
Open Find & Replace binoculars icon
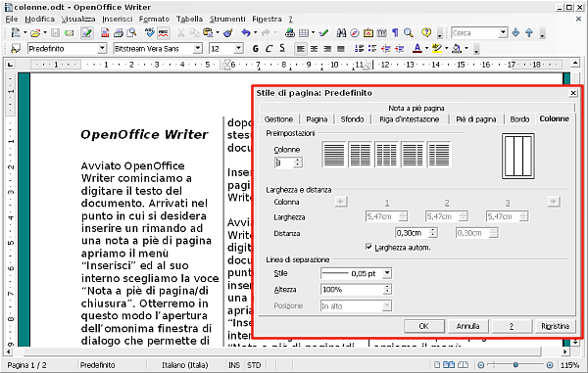(341, 33)
